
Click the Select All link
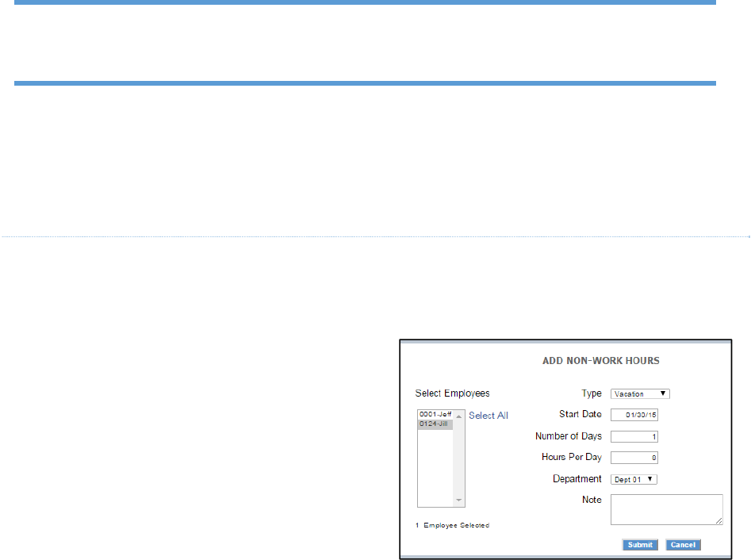(488, 416)
